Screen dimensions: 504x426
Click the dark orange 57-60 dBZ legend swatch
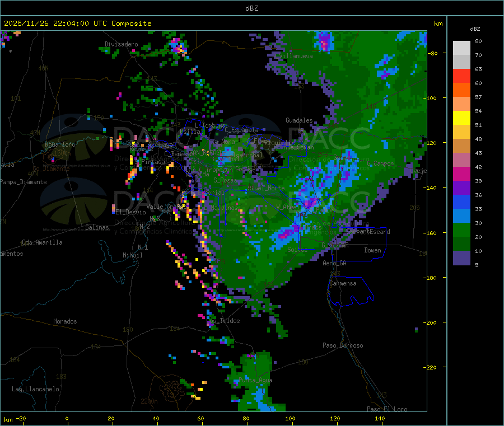point(461,90)
